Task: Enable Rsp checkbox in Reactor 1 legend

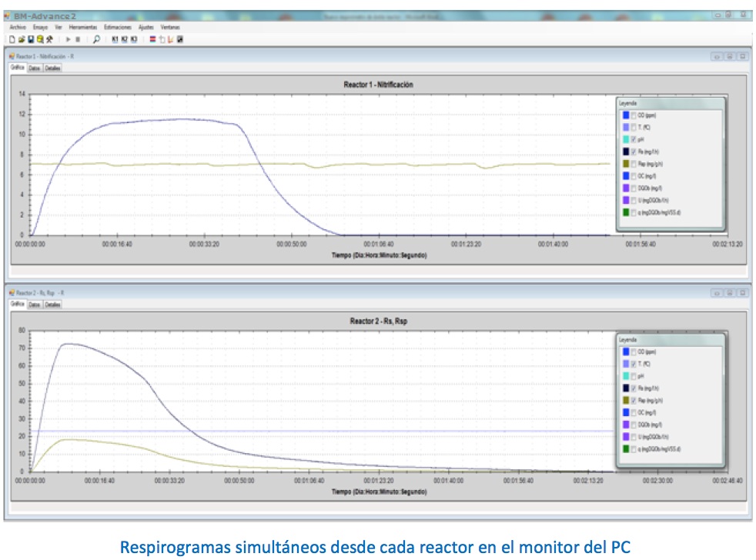Action: coord(634,165)
